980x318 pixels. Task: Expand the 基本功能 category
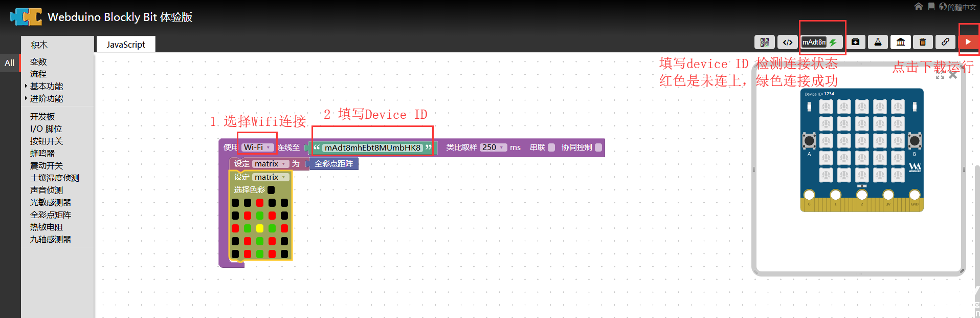[x=47, y=86]
